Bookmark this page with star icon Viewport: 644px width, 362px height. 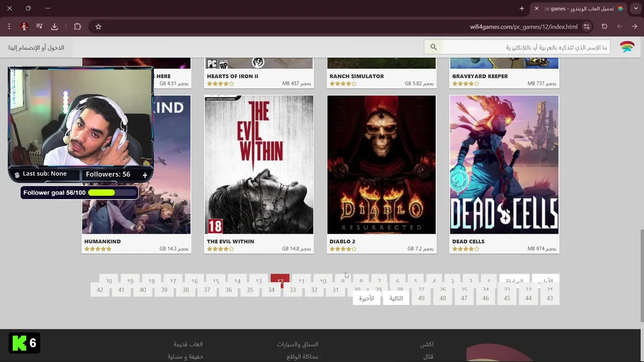point(99,27)
